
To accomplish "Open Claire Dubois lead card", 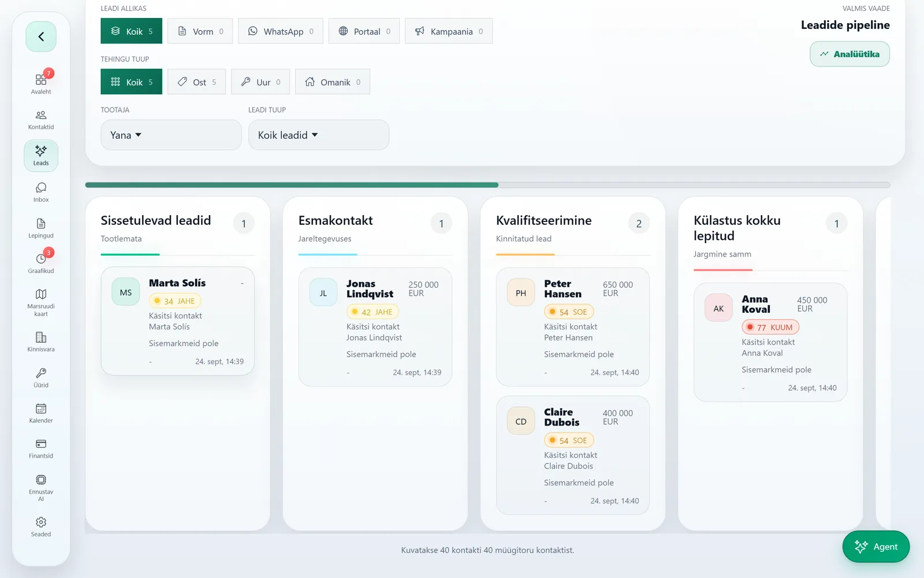I will (x=573, y=455).
